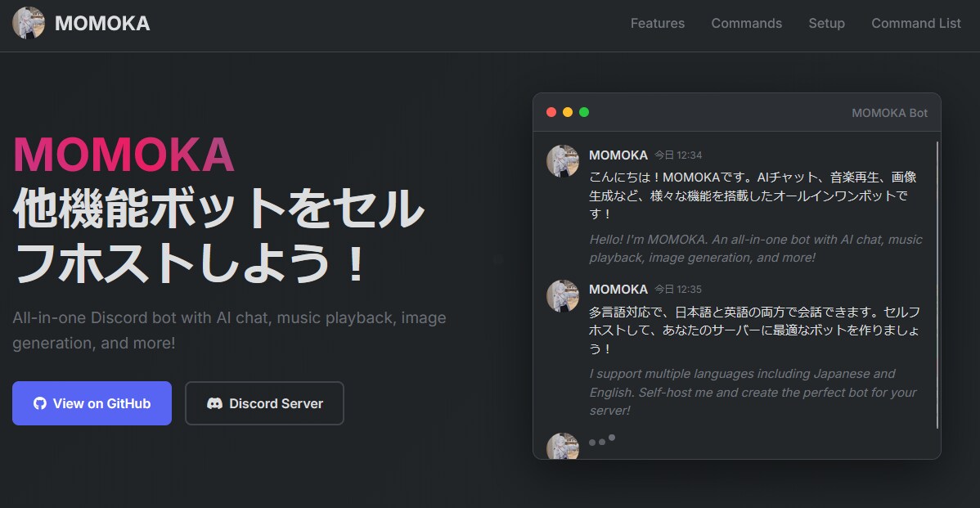Screen dimensions: 980x508
Task: Click avatar of the 12:34 message
Action: [x=563, y=161]
